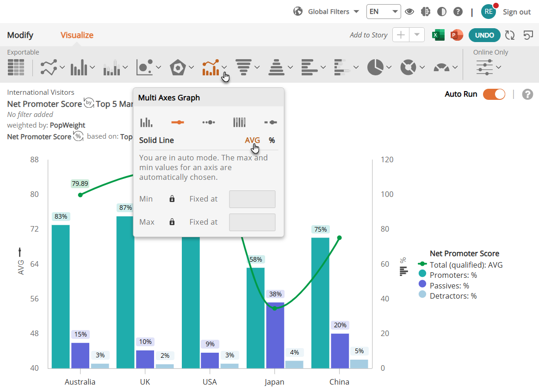The height and width of the screenshot is (392, 539).
Task: Switch to the Modify tab
Action: click(x=20, y=35)
